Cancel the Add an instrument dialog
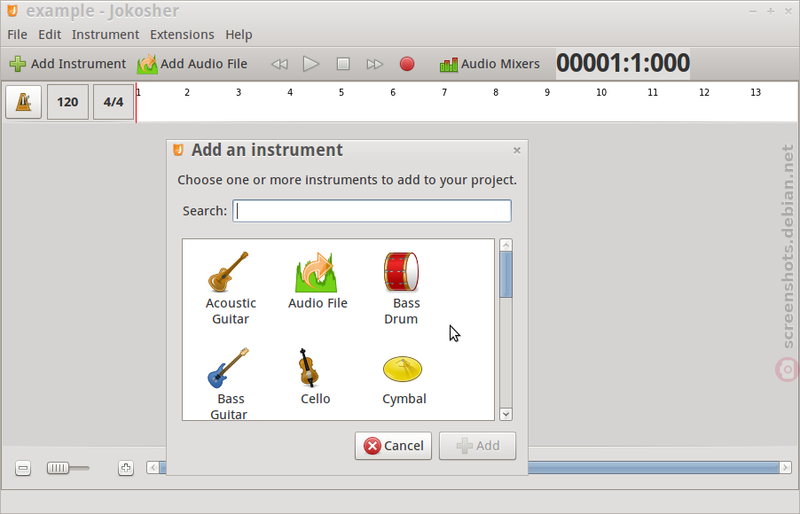 tap(393, 446)
